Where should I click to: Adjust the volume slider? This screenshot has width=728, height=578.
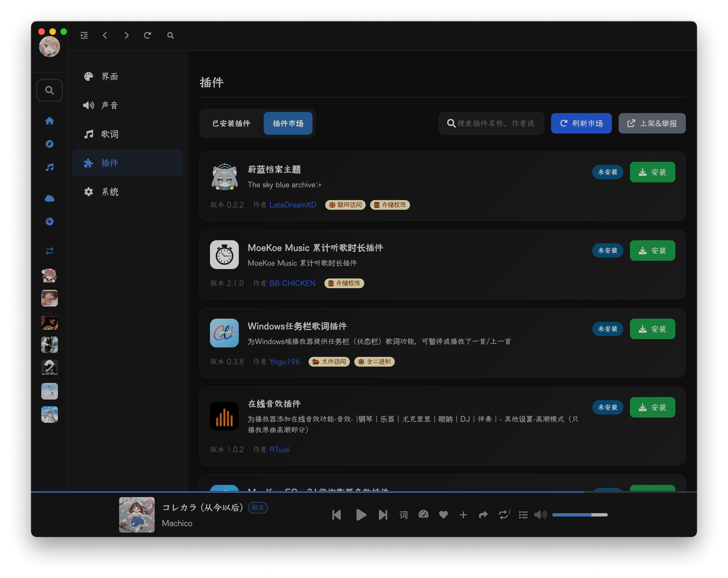pyautogui.click(x=580, y=515)
